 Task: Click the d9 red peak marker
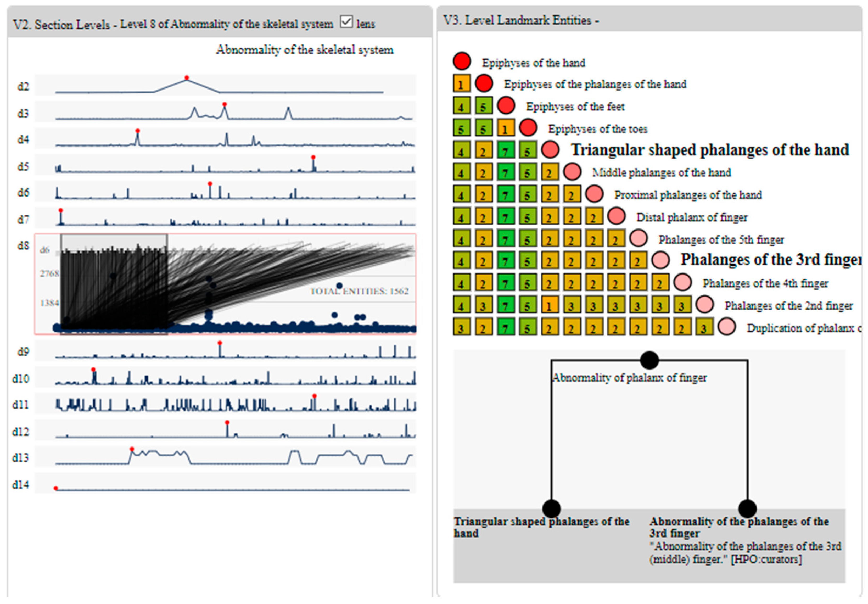tap(220, 343)
